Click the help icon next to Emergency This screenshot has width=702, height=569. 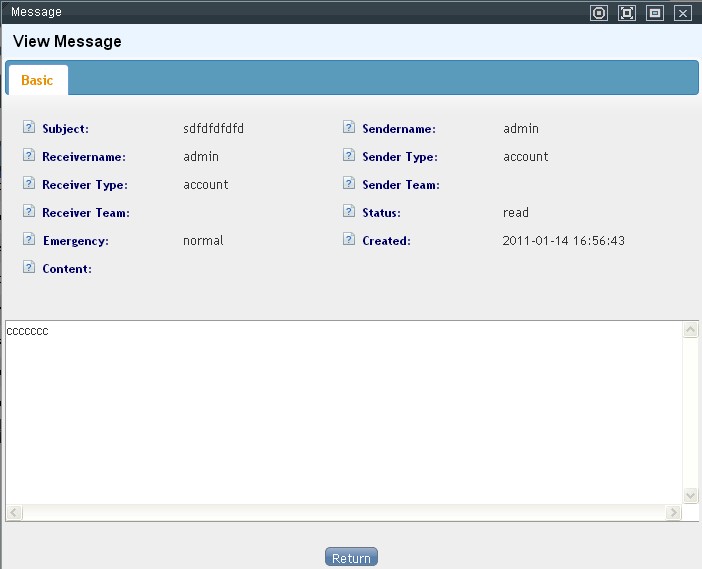click(28, 240)
